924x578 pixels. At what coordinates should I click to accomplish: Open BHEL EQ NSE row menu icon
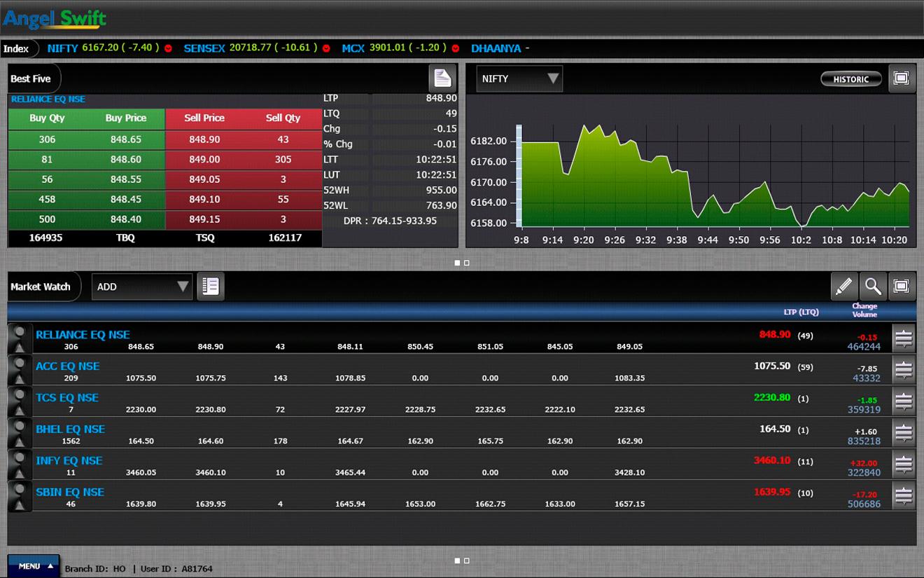pyautogui.click(x=904, y=433)
